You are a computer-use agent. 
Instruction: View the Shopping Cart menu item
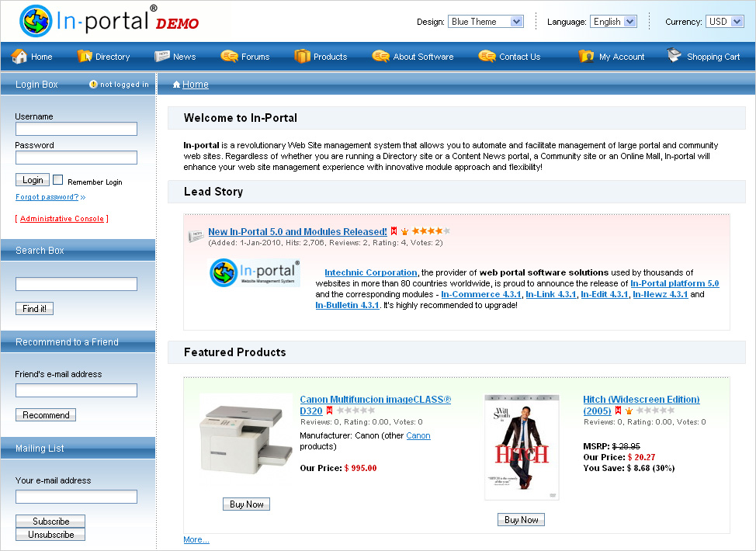click(x=713, y=57)
